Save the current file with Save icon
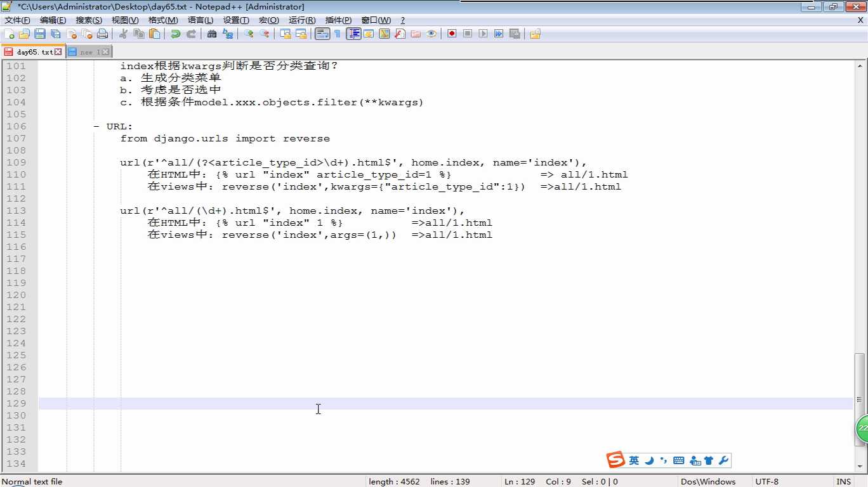This screenshot has width=868, height=487. click(x=40, y=34)
